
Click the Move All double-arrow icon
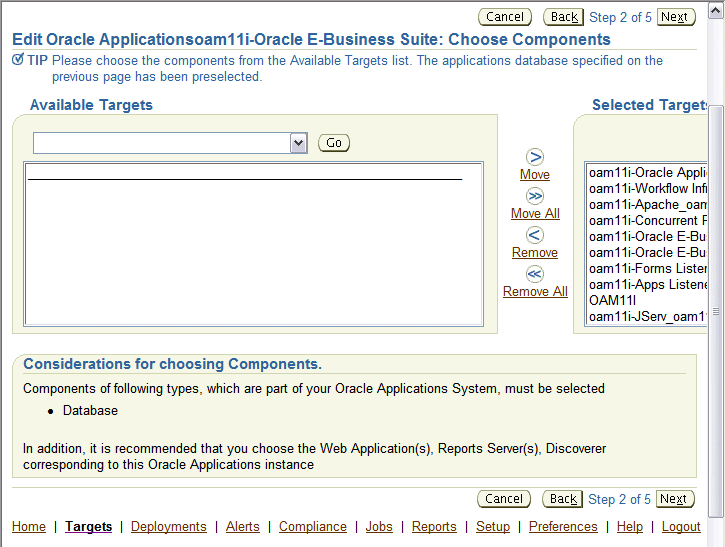pos(535,196)
